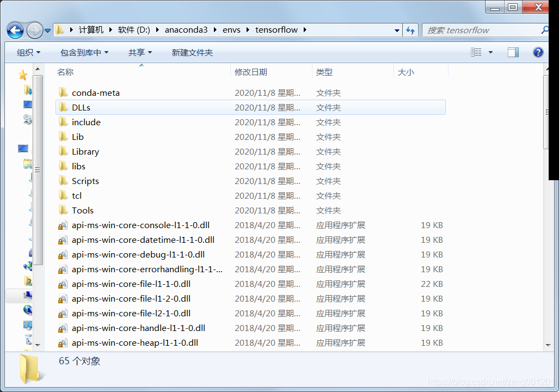
Task: Expand the arrow after anaconda3 breadcrumb
Action: click(x=215, y=30)
